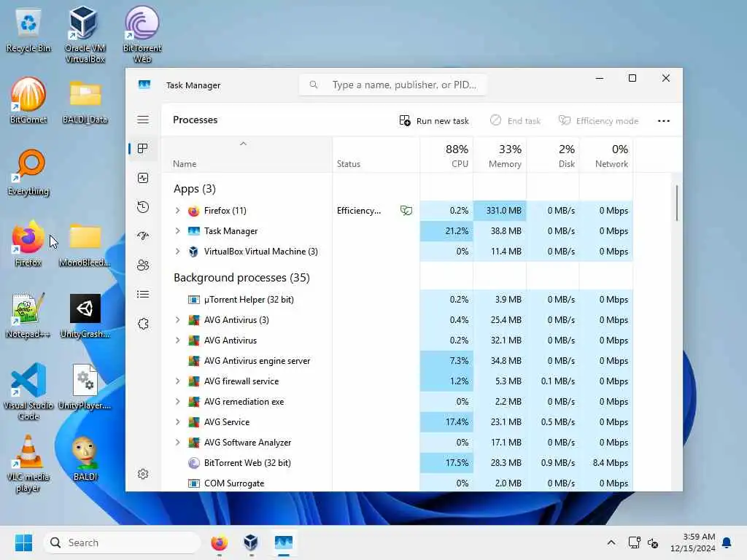The height and width of the screenshot is (560, 747).
Task: Select Notepad++ desktop icon
Action: point(28,315)
